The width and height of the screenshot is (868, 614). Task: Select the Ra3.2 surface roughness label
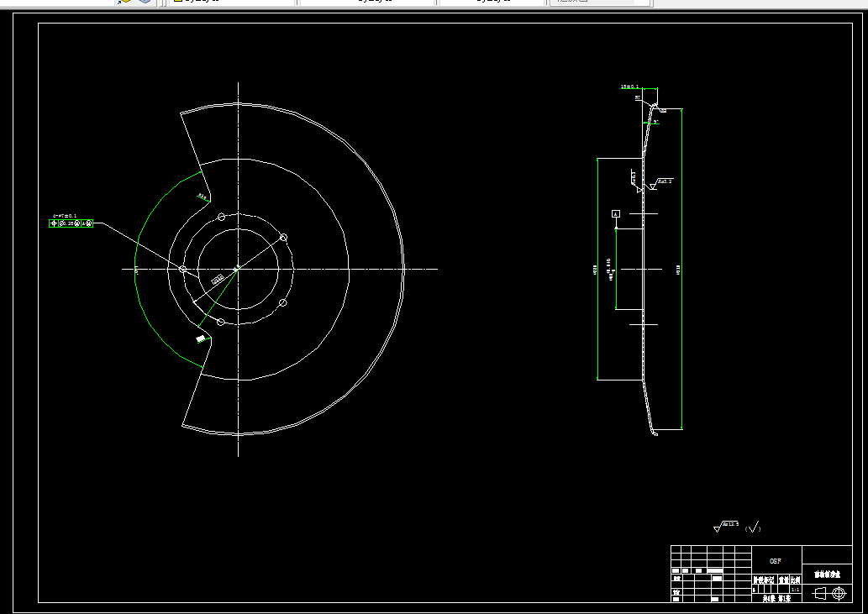[x=665, y=181]
